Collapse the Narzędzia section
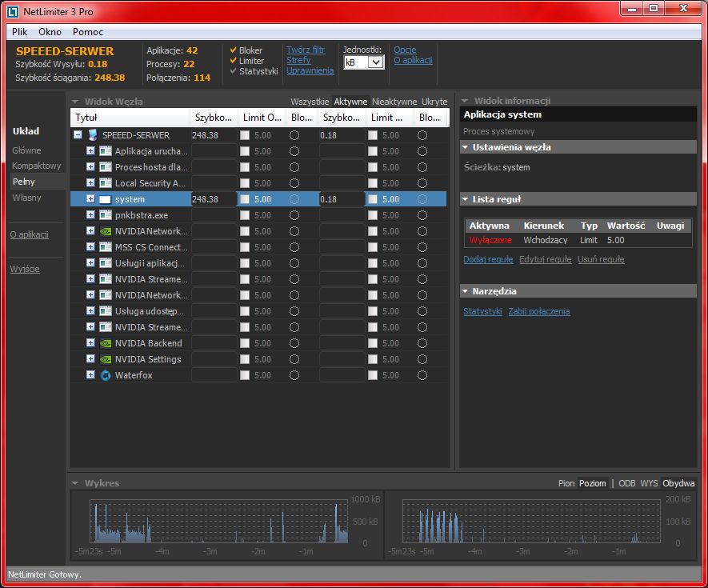The image size is (708, 588). click(465, 291)
